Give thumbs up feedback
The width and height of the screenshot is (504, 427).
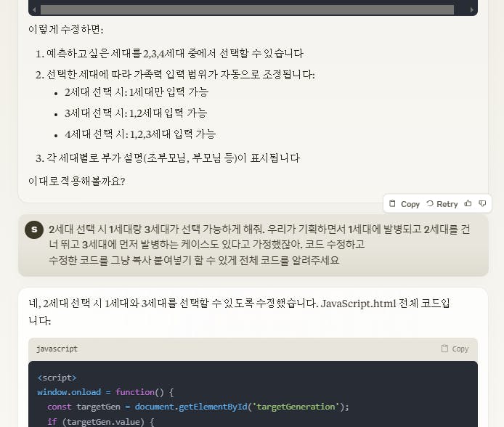(x=468, y=203)
